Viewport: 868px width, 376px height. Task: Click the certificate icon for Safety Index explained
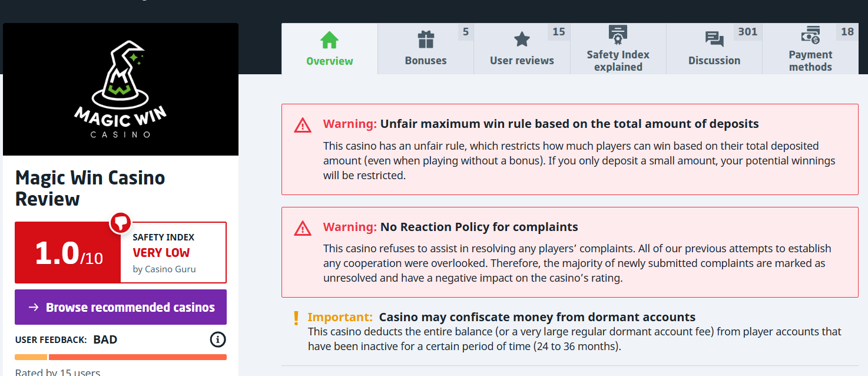618,35
